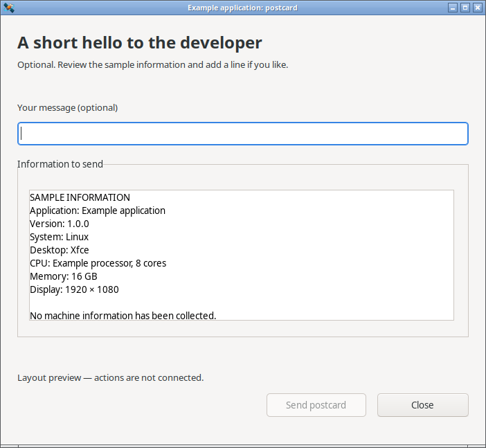486x448 pixels.
Task: Click the System: Linux line
Action: point(59,237)
